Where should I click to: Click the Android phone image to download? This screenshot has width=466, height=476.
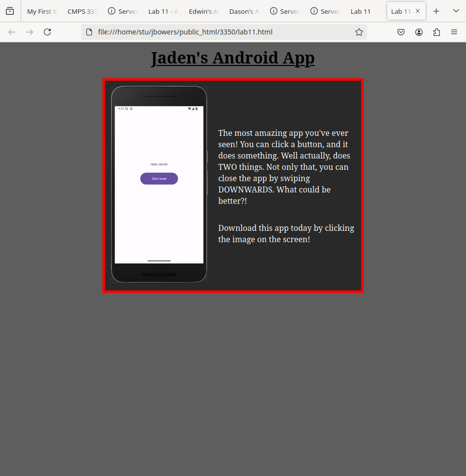[x=159, y=185]
